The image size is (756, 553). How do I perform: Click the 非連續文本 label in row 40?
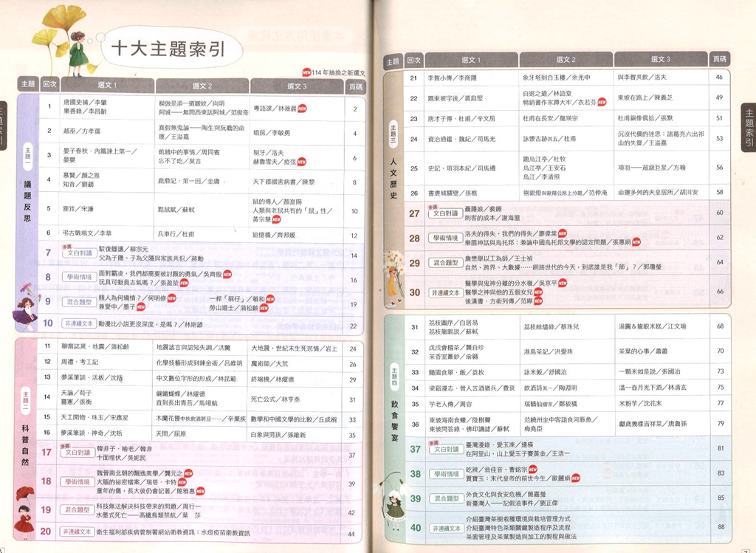coord(446,529)
